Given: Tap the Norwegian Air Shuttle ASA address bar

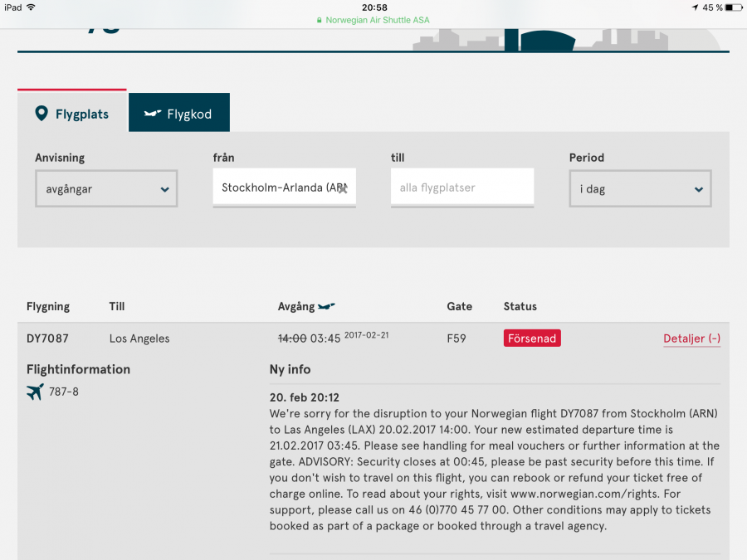Looking at the screenshot, I should (373, 20).
